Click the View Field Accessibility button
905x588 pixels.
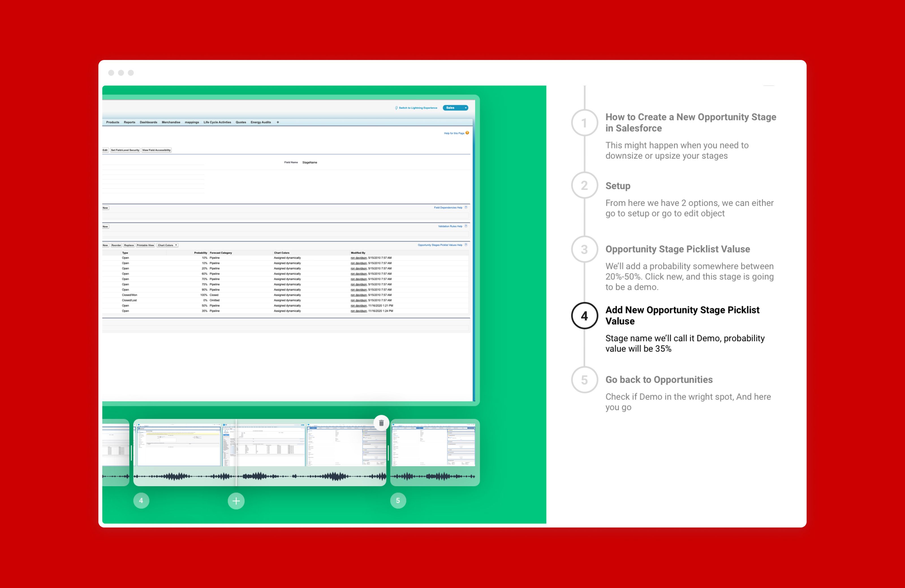(157, 150)
